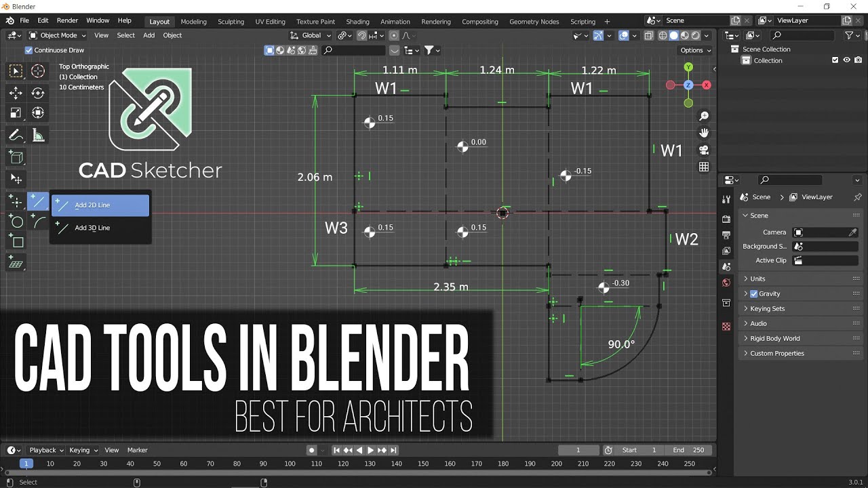Open the Object Mode dropdown
The height and width of the screenshot is (488, 868).
58,35
